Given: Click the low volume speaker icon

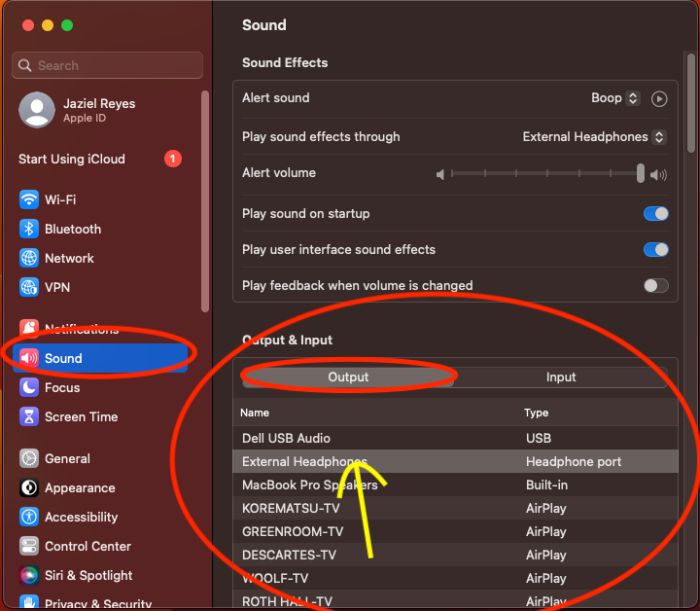Looking at the screenshot, I should [440, 174].
